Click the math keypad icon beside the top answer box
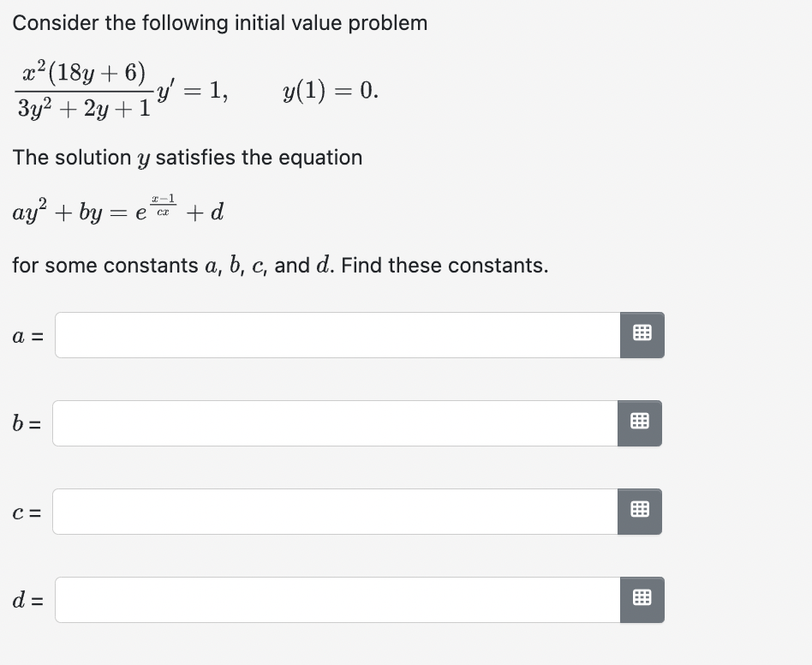 (x=641, y=335)
